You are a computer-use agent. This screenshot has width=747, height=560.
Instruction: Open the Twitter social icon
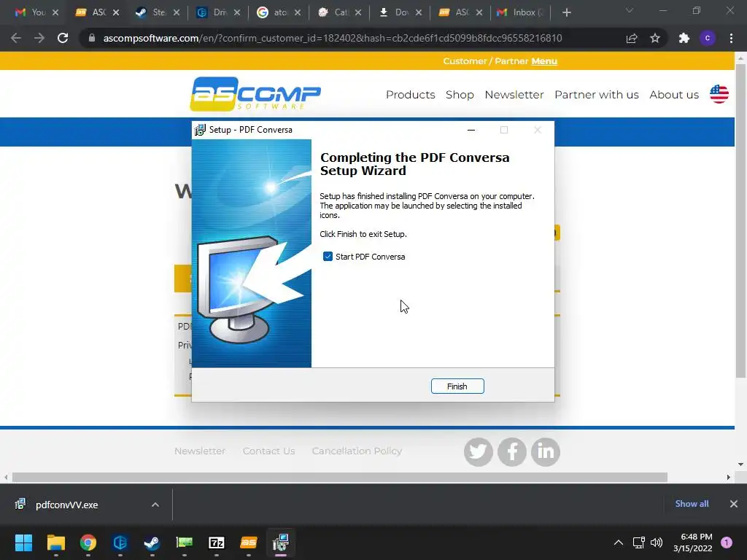coord(479,451)
